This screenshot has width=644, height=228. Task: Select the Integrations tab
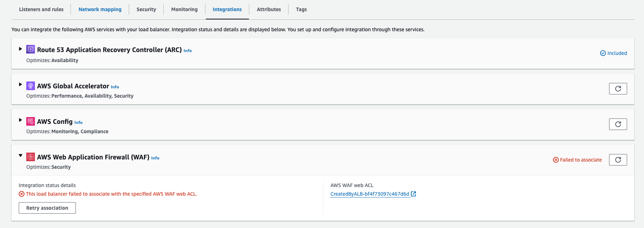coord(227,9)
